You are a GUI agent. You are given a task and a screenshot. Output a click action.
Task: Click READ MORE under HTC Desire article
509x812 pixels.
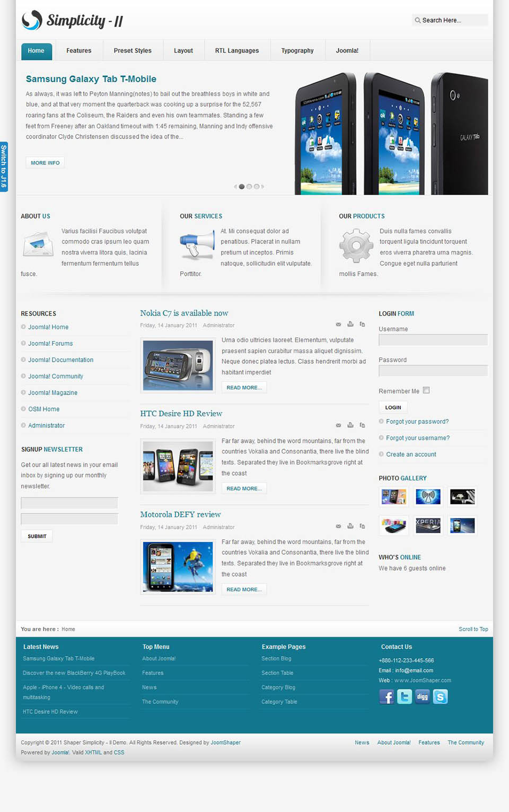click(x=244, y=488)
